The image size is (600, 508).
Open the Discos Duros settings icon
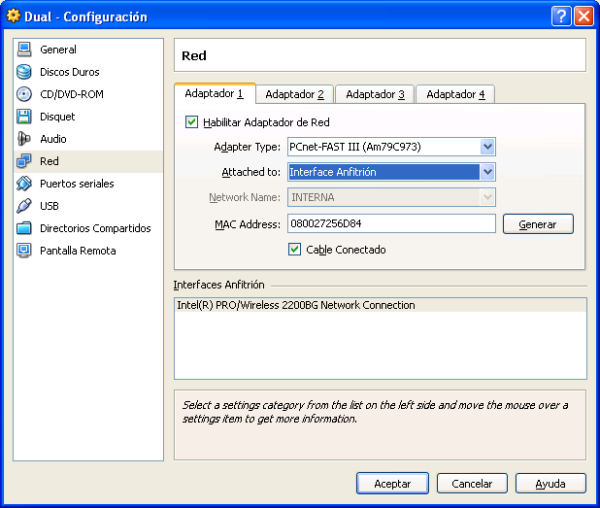24,72
